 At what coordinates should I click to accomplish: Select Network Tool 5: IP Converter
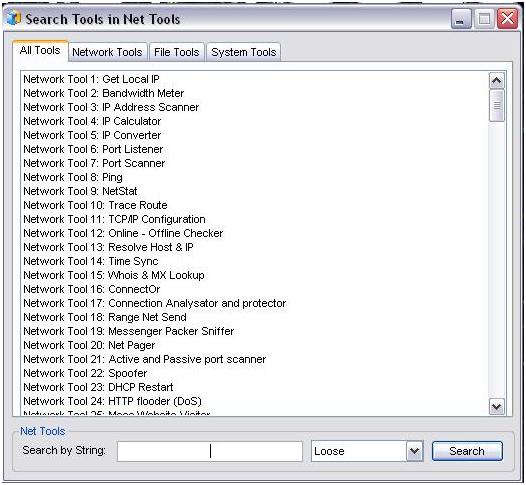(x=92, y=135)
